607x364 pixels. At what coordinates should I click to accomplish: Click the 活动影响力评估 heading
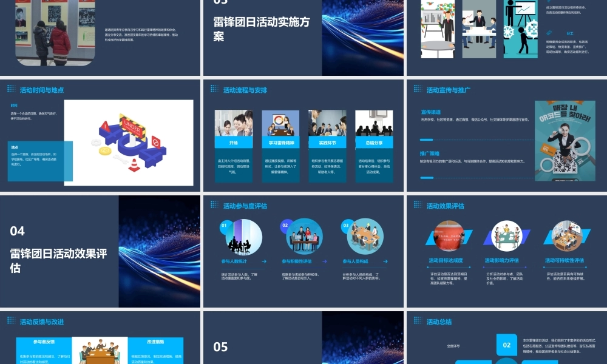[502, 260]
